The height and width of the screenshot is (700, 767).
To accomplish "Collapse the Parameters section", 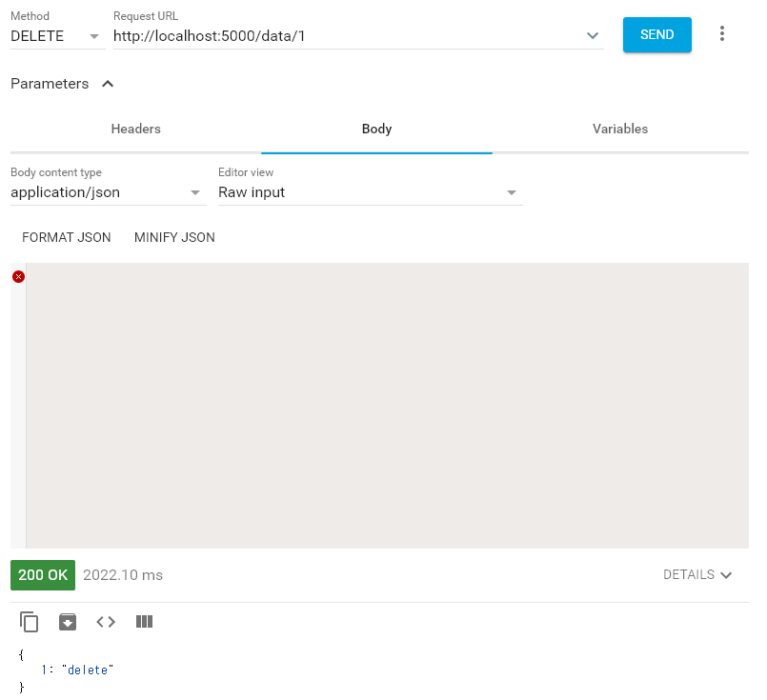I will point(108,84).
